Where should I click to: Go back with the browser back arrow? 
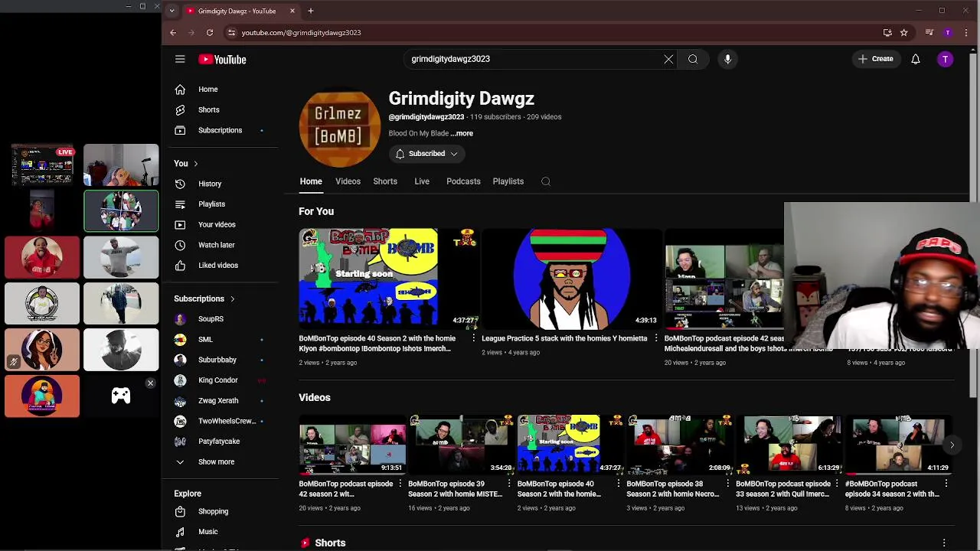pos(173,32)
